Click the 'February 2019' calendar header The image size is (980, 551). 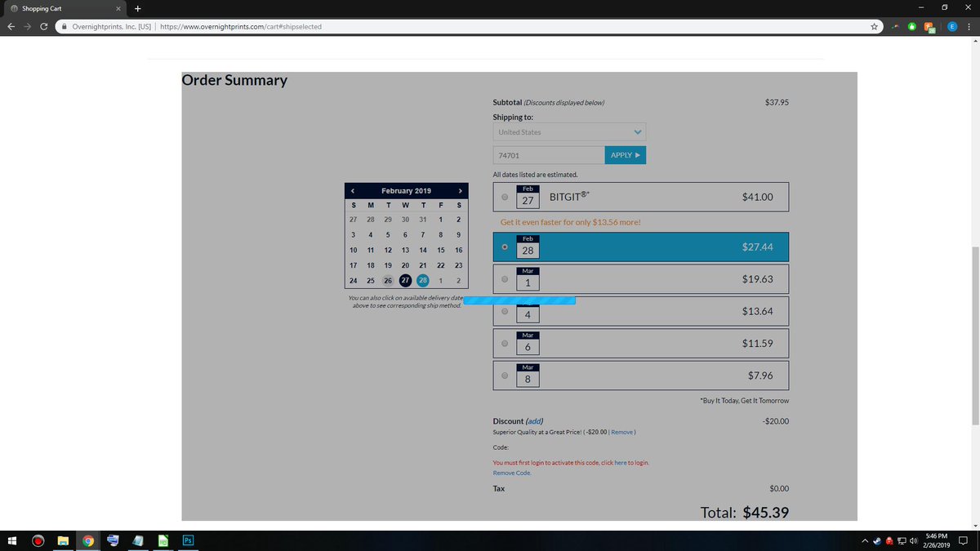(x=406, y=191)
